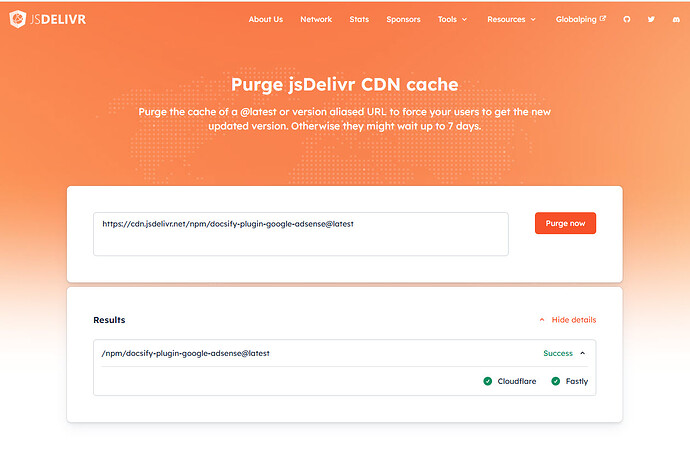Click the Cloudflare green check icon
The image size is (690, 452).
488,381
